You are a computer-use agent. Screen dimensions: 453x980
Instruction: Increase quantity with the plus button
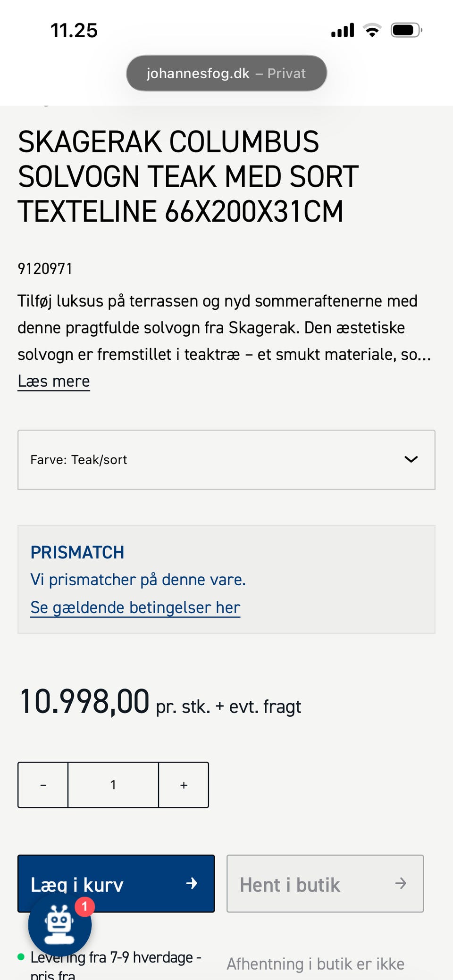click(x=184, y=785)
